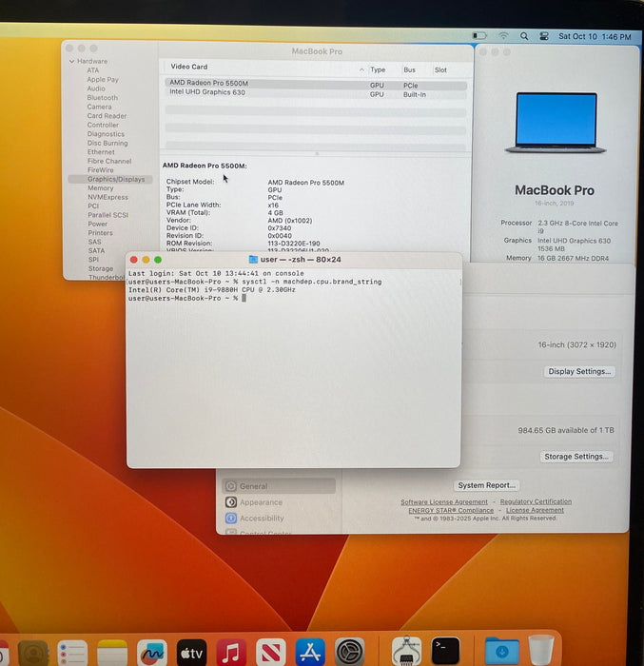Open Storage Settings
This screenshot has height=666, width=644.
coord(576,457)
